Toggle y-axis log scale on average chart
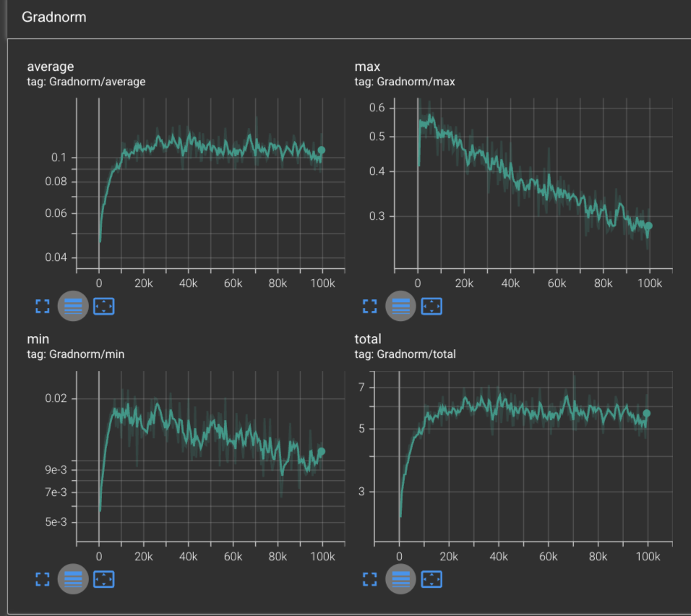 73,306
